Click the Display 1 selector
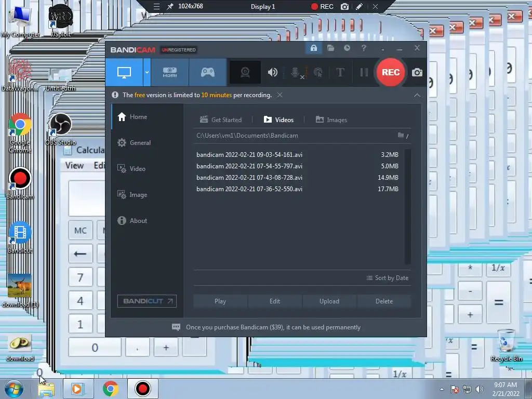Screen dimensions: 532x399 click(x=262, y=6)
